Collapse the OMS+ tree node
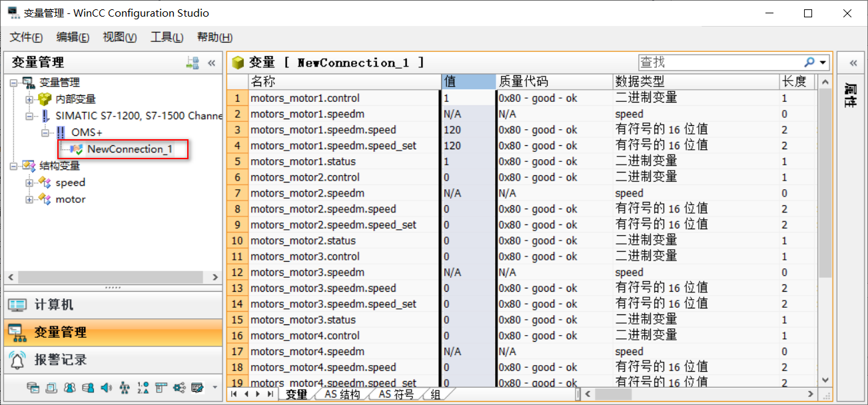Image resolution: width=868 pixels, height=405 pixels. point(46,133)
